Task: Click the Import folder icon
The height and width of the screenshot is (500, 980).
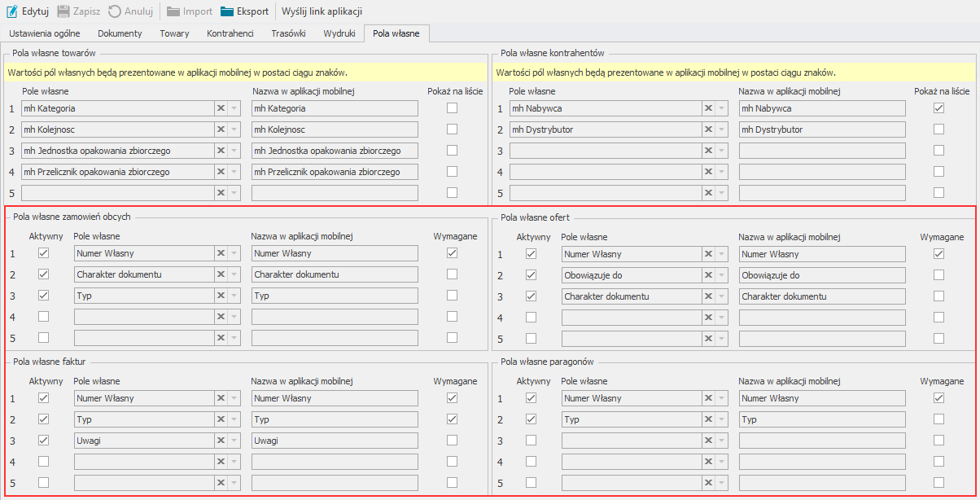Action: coord(173,11)
